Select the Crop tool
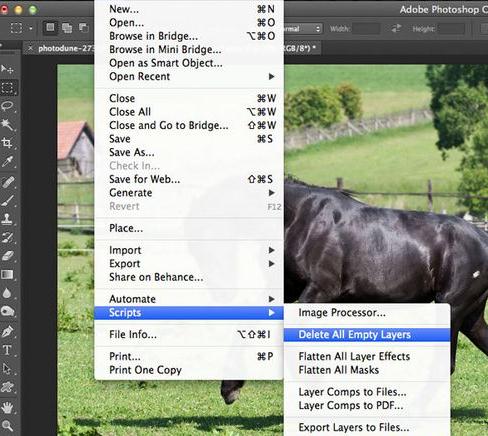The height and width of the screenshot is (436, 488). click(x=7, y=143)
